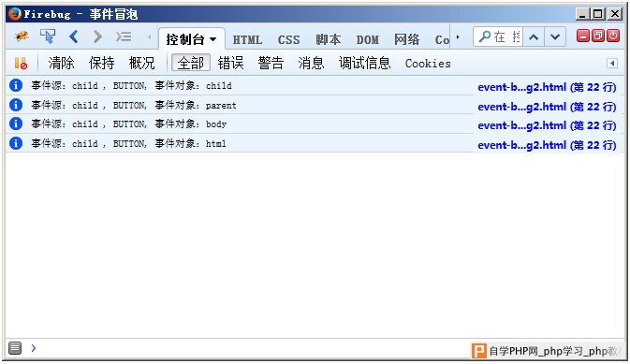Screen dimensions: 630x364
Task: Select log text ending with '事件对象: parent'
Action: pos(134,105)
